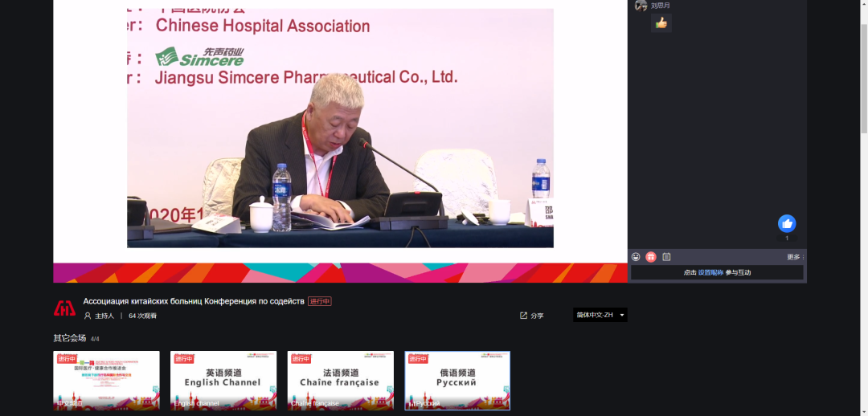Viewport: 868px width, 416px height.
Task: Click 设置昵称 link to set nickname
Action: click(710, 273)
